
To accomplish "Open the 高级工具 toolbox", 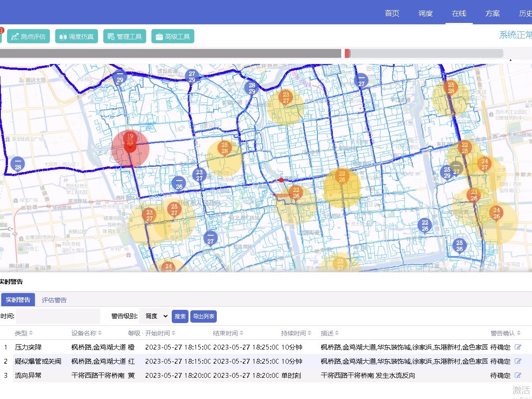I will pyautogui.click(x=173, y=37).
